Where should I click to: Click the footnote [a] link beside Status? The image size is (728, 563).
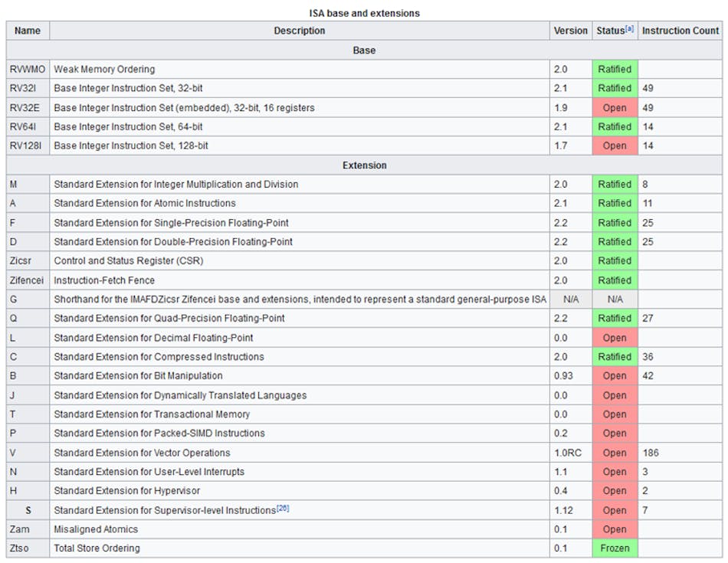point(630,29)
